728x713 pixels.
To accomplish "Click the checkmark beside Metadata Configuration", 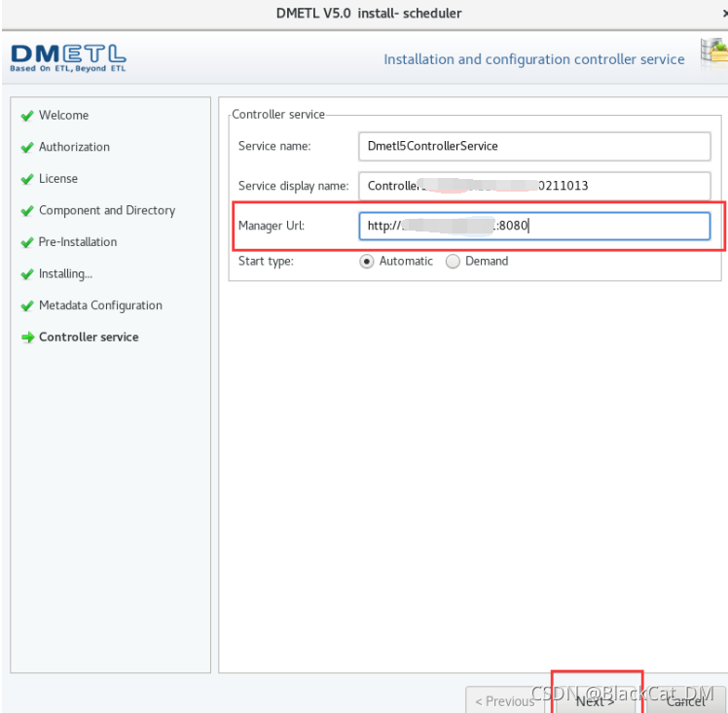I will point(27,305).
